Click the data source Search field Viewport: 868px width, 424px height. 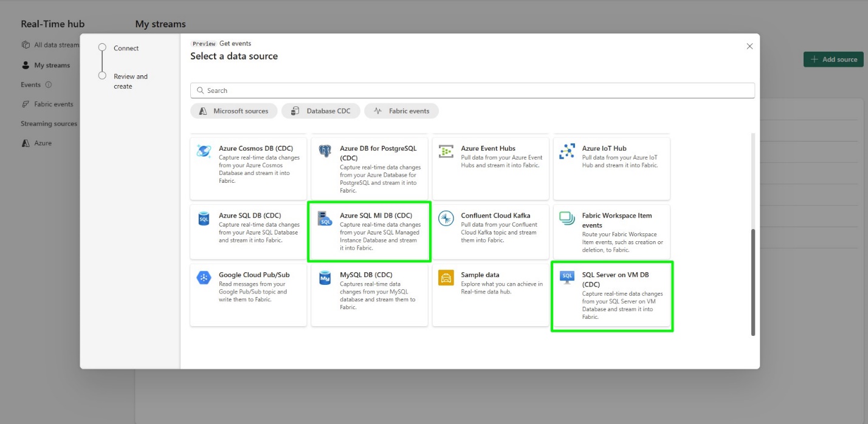point(472,91)
